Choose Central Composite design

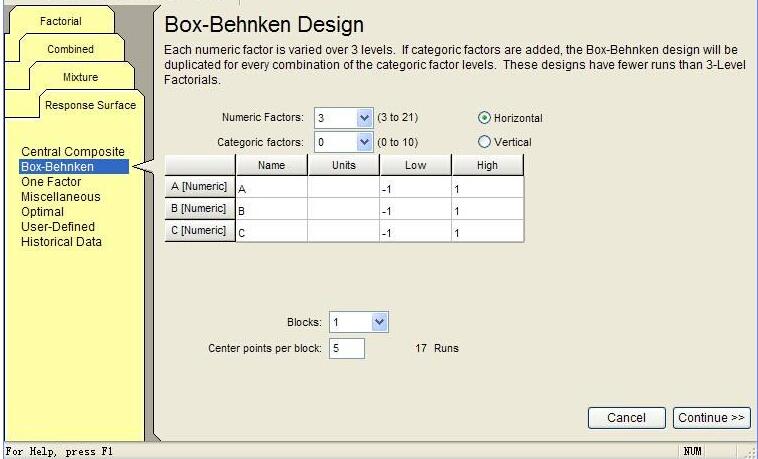point(72,152)
